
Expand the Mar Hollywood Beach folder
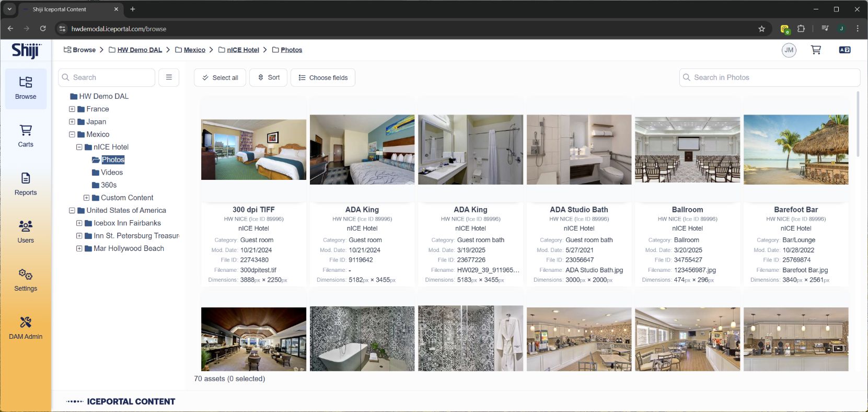coord(79,248)
